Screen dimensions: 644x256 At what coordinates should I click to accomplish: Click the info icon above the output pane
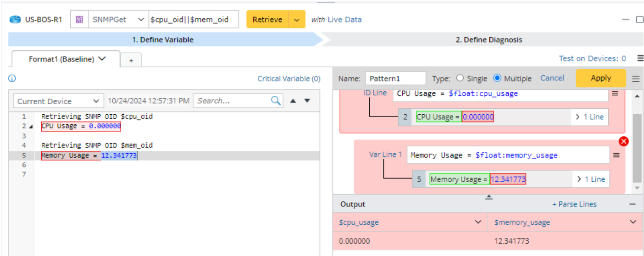12,78
